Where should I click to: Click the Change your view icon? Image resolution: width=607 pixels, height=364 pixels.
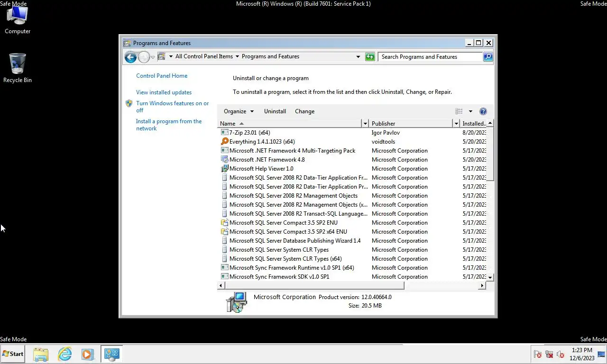point(459,111)
